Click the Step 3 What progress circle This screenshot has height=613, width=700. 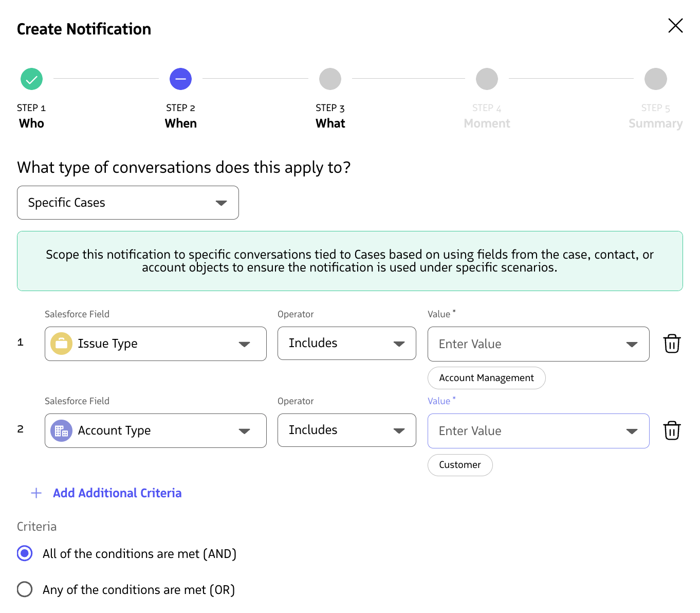pyautogui.click(x=330, y=79)
